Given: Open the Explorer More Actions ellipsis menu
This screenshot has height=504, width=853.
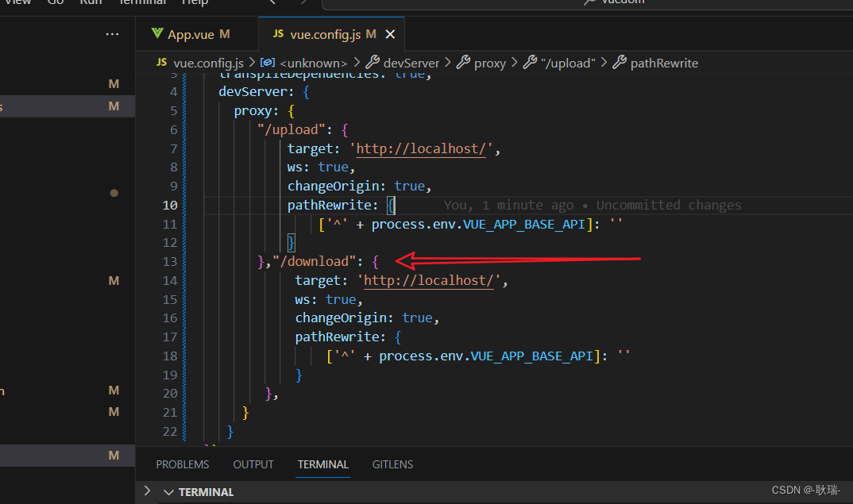Looking at the screenshot, I should (x=112, y=33).
